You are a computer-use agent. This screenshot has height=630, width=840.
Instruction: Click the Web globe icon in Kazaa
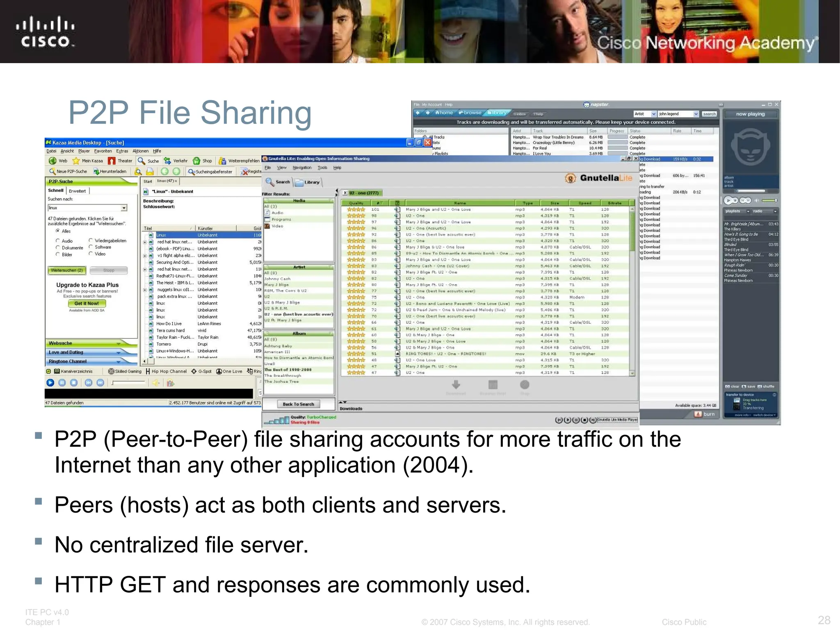point(52,161)
